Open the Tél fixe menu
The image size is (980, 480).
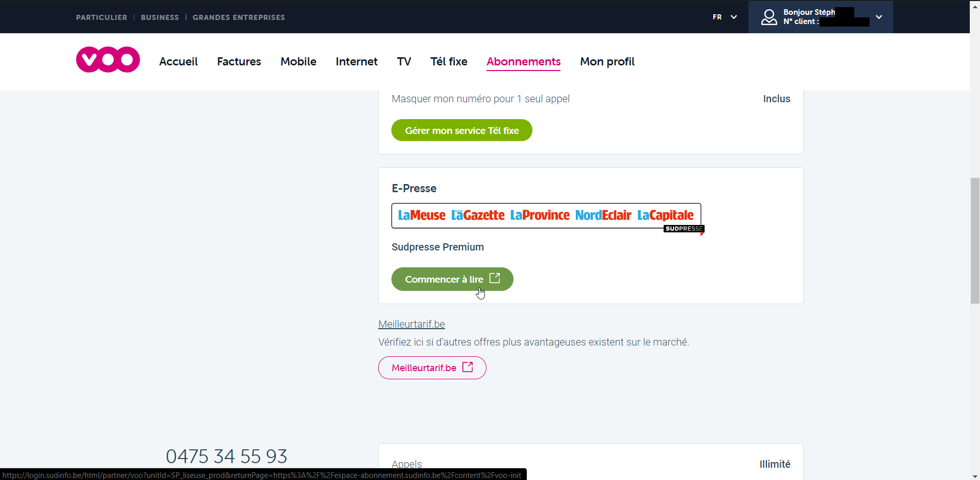(449, 61)
